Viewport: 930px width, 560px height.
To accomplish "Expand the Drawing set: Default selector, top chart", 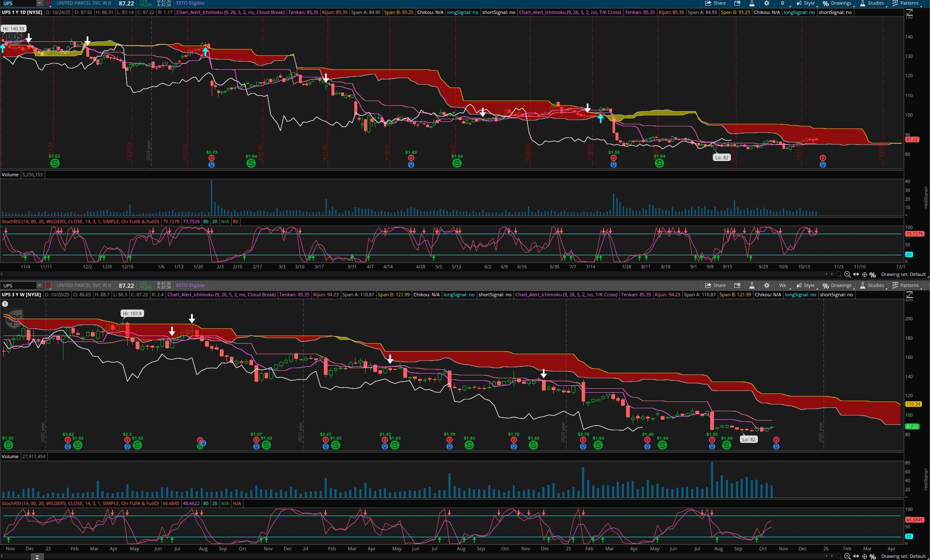I will coord(903,274).
